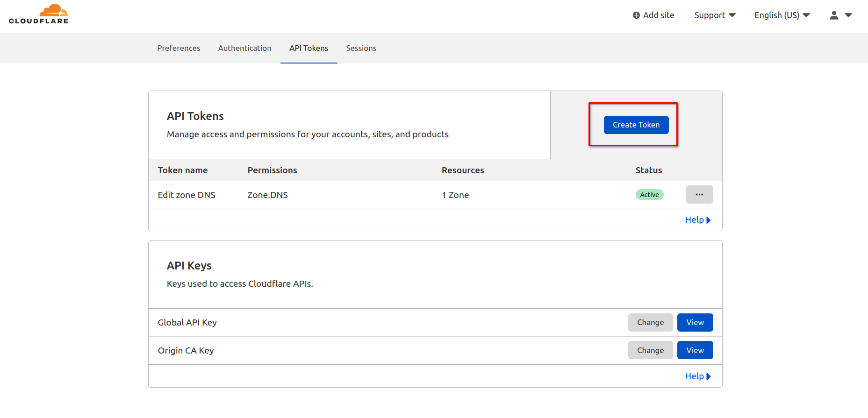Click the plus icon beside Add site
Image resolution: width=868 pixels, height=418 pixels.
[x=636, y=15]
